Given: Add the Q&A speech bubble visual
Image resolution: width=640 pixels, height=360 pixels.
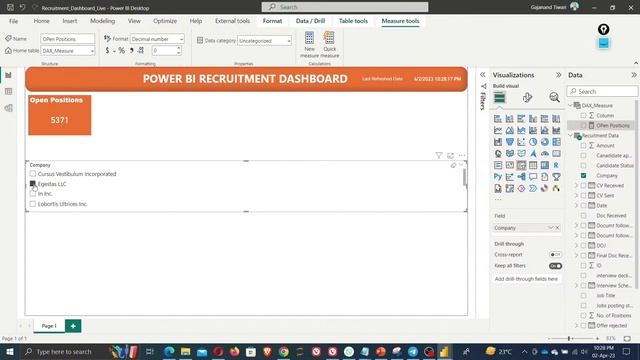Looking at the screenshot, I should click(x=533, y=177).
